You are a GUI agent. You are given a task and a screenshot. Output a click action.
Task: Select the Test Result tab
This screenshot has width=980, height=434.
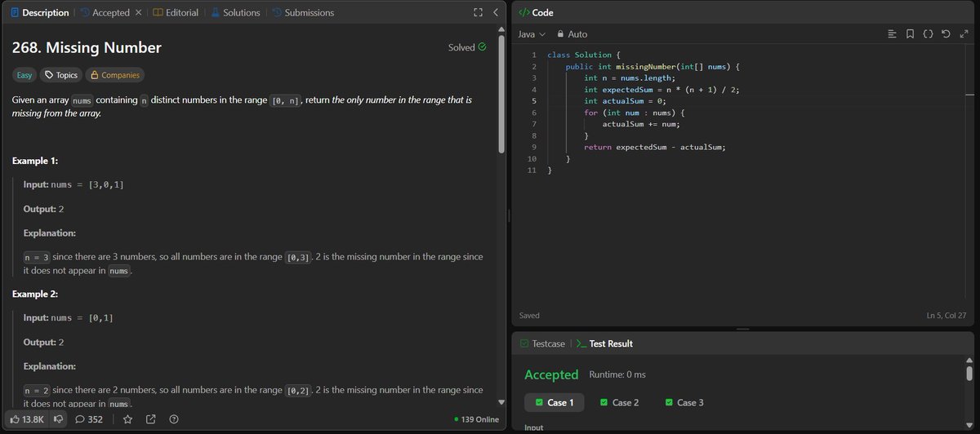[x=604, y=343]
